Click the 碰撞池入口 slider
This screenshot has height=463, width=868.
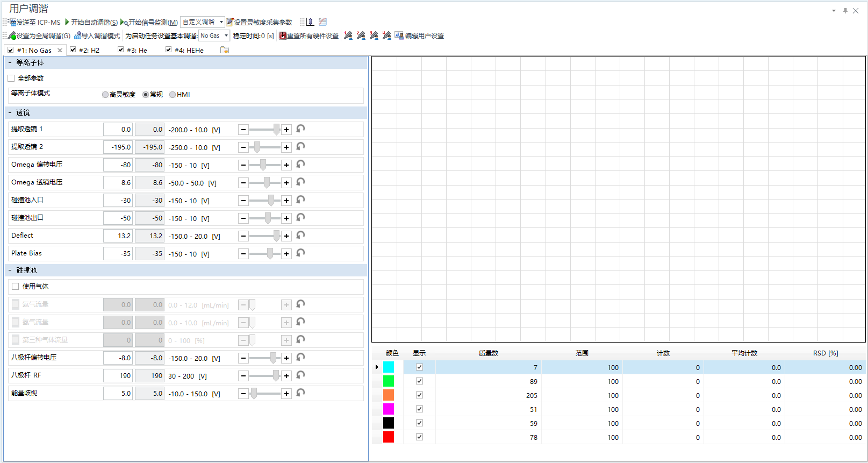265,201
